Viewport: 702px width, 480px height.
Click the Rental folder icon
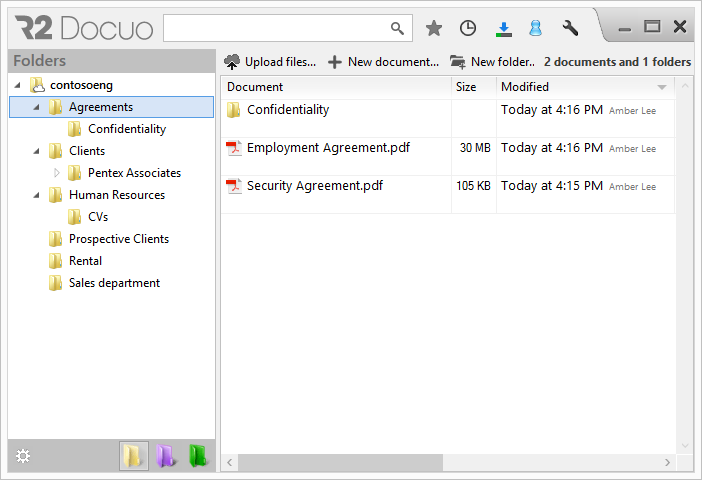(x=56, y=261)
